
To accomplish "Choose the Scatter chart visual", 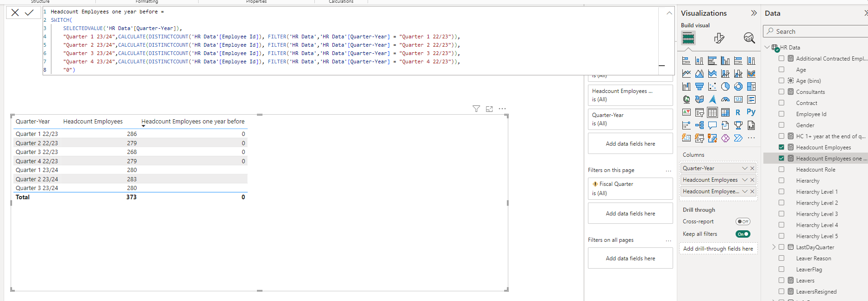I will point(712,86).
